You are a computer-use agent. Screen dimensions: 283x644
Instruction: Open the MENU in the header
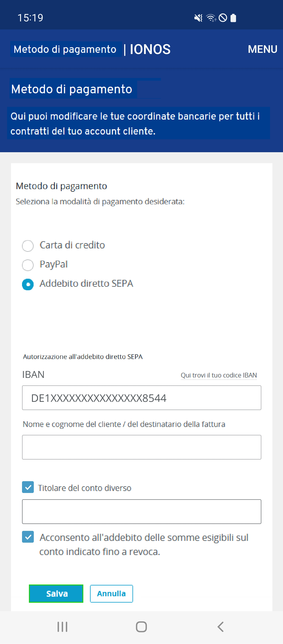(x=263, y=49)
